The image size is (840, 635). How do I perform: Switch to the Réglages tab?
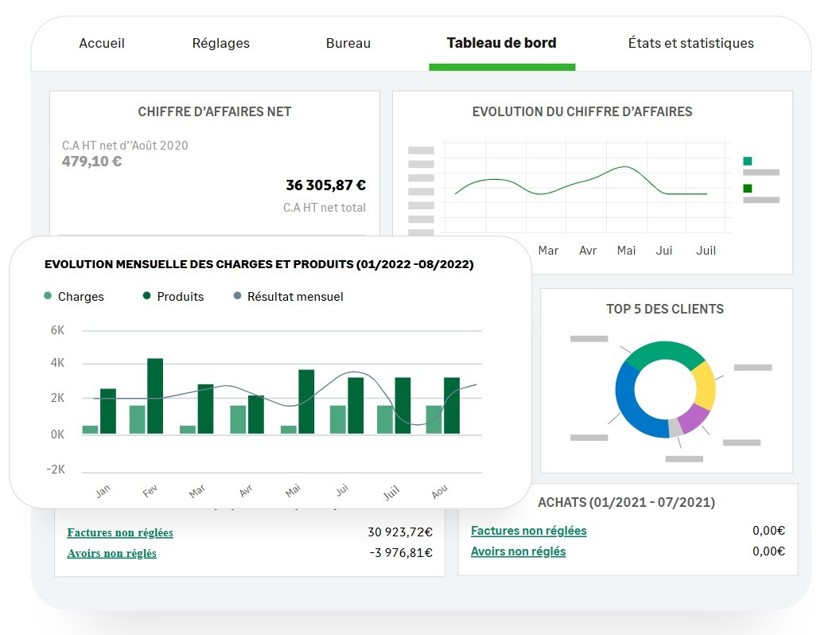tap(220, 43)
